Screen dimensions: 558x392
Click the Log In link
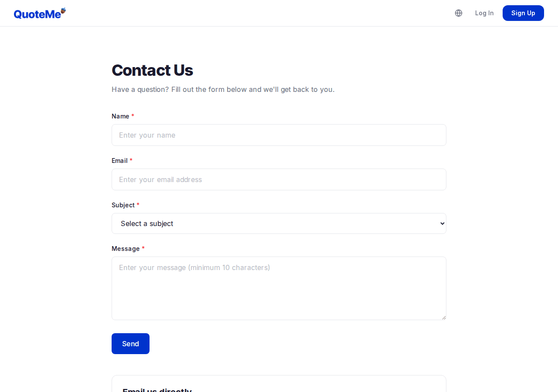[484, 13]
